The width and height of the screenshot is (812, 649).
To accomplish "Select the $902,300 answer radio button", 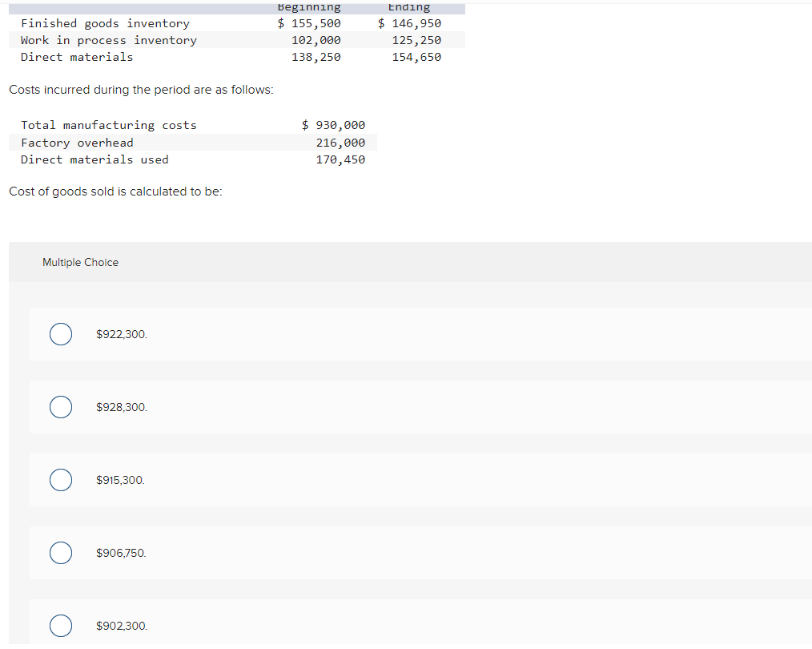I will pyautogui.click(x=60, y=626).
